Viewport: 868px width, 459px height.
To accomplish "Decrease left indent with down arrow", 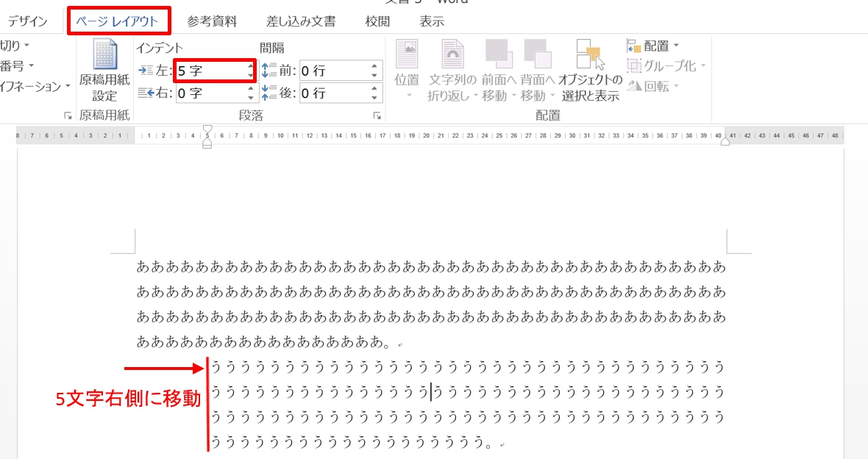I will 251,75.
